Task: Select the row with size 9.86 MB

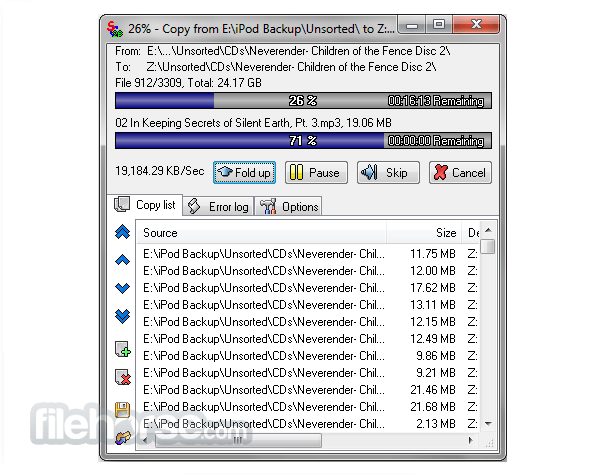Action: click(308, 356)
